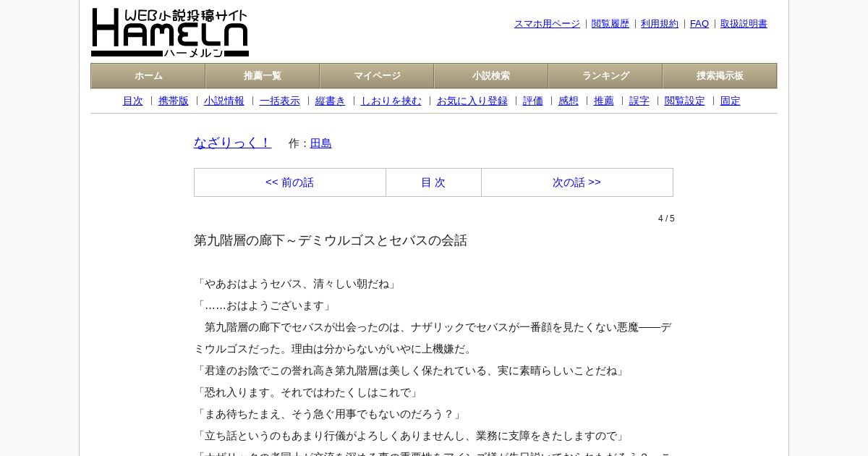
Task: Click the line starting 「君達のお陰でこの誉れ高き
Action: pos(410,371)
